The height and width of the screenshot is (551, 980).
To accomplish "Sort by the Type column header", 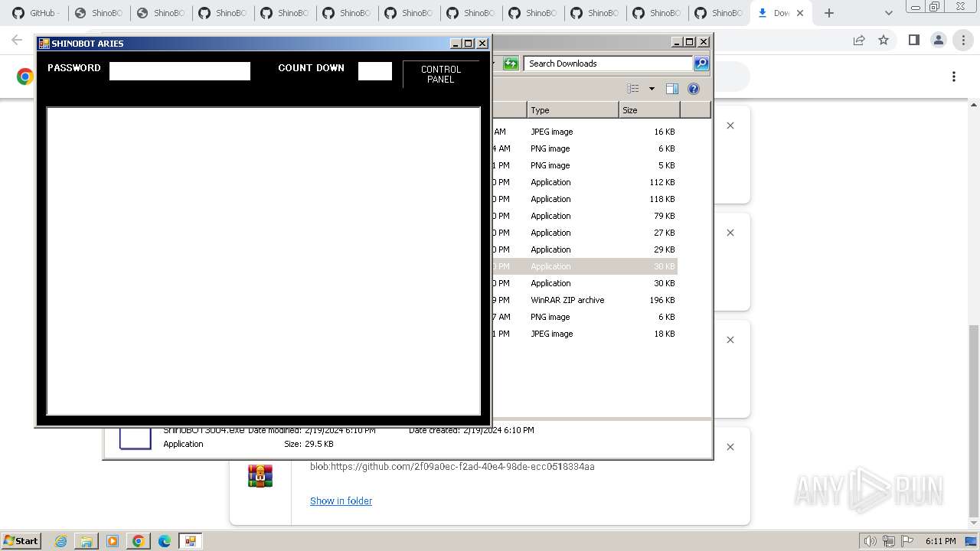I will pos(573,110).
